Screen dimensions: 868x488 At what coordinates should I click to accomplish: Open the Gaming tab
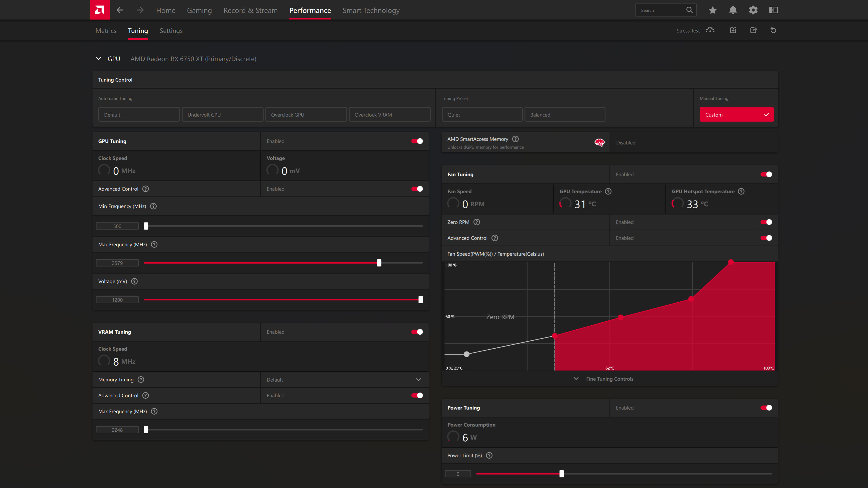pyautogui.click(x=199, y=10)
